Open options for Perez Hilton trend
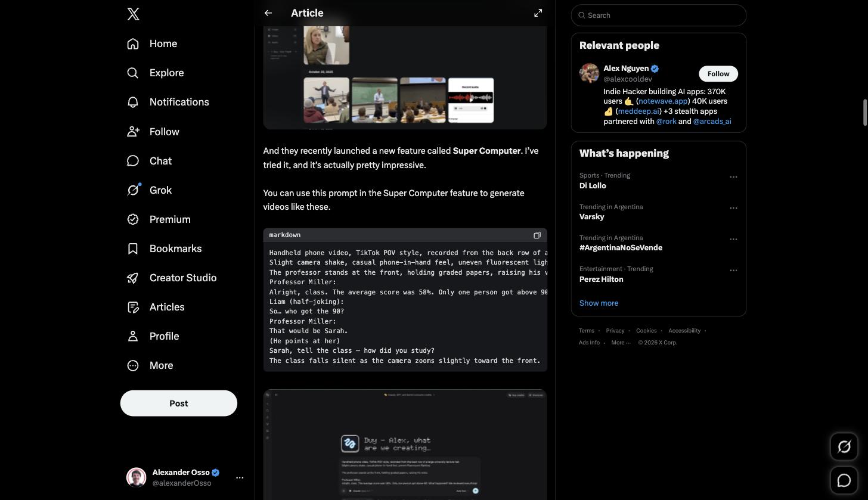The width and height of the screenshot is (868, 500). (x=733, y=270)
